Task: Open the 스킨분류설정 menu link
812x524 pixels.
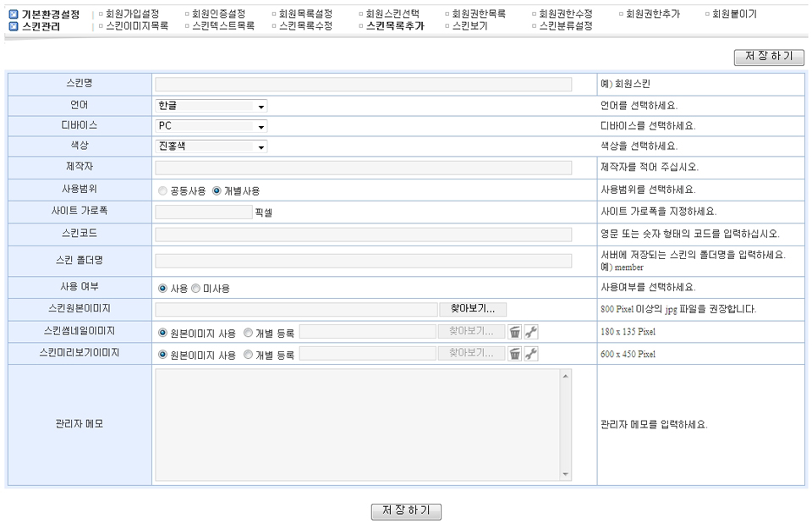Action: pyautogui.click(x=565, y=26)
